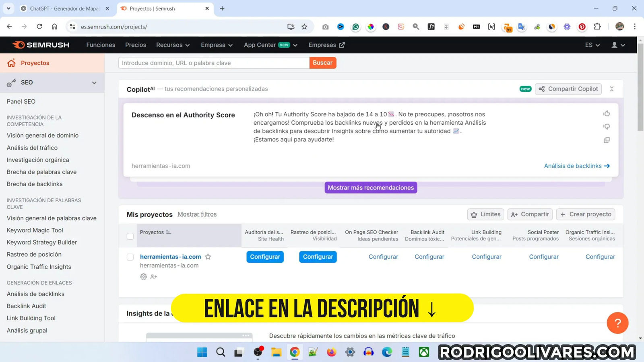Open project settings gear for herramientas-ia.com
This screenshot has height=362, width=644.
click(x=143, y=276)
